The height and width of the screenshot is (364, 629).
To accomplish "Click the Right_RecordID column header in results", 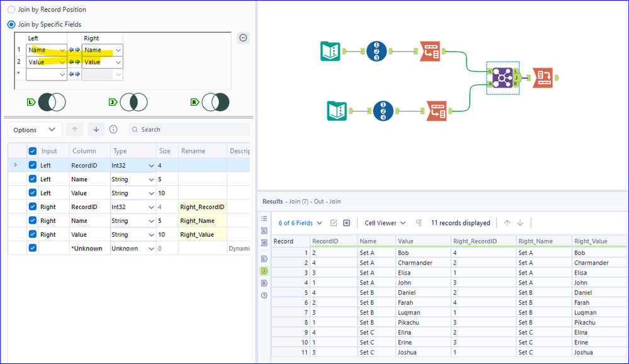I will tap(484, 241).
